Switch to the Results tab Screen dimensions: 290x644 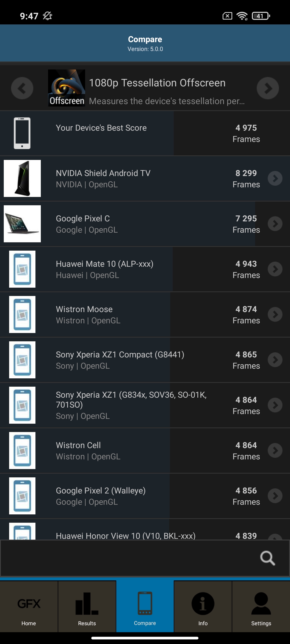(87, 607)
